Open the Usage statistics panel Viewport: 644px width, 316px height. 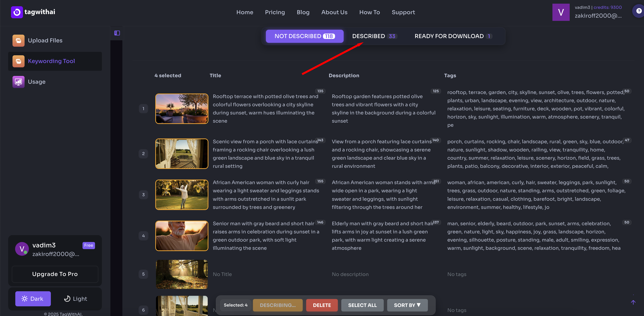point(36,82)
